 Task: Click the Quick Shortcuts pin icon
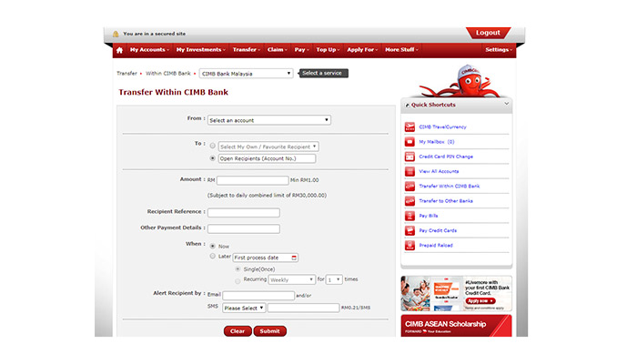tap(407, 106)
